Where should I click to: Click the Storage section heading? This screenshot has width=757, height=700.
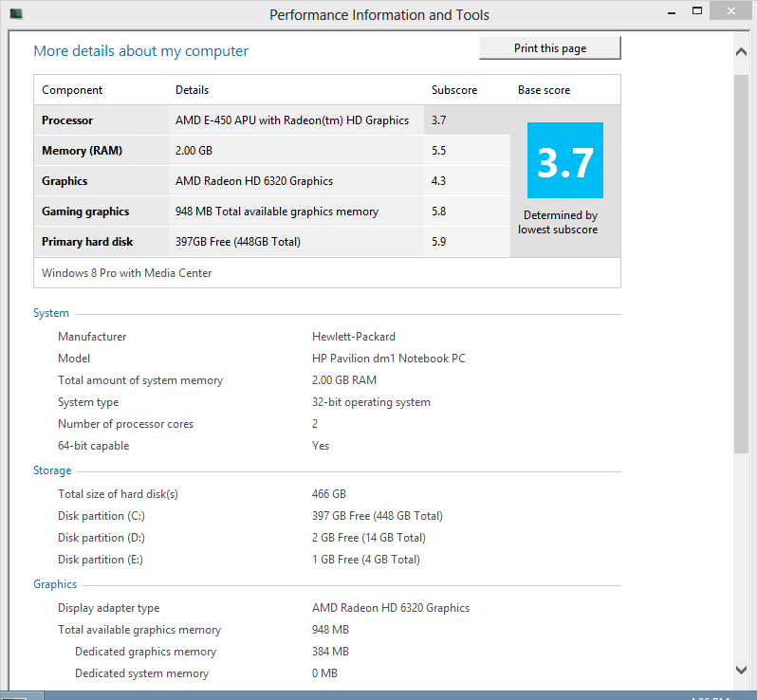(x=52, y=470)
